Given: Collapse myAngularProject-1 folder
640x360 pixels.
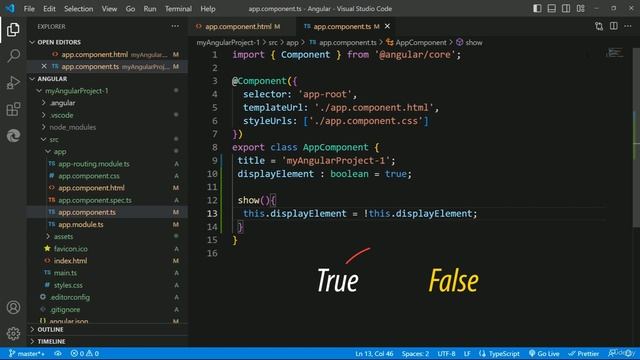Looking at the screenshot, I should point(77,91).
